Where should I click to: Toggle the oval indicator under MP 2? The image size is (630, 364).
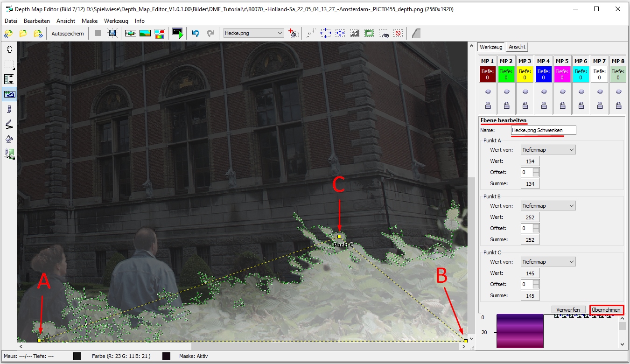tap(506, 91)
